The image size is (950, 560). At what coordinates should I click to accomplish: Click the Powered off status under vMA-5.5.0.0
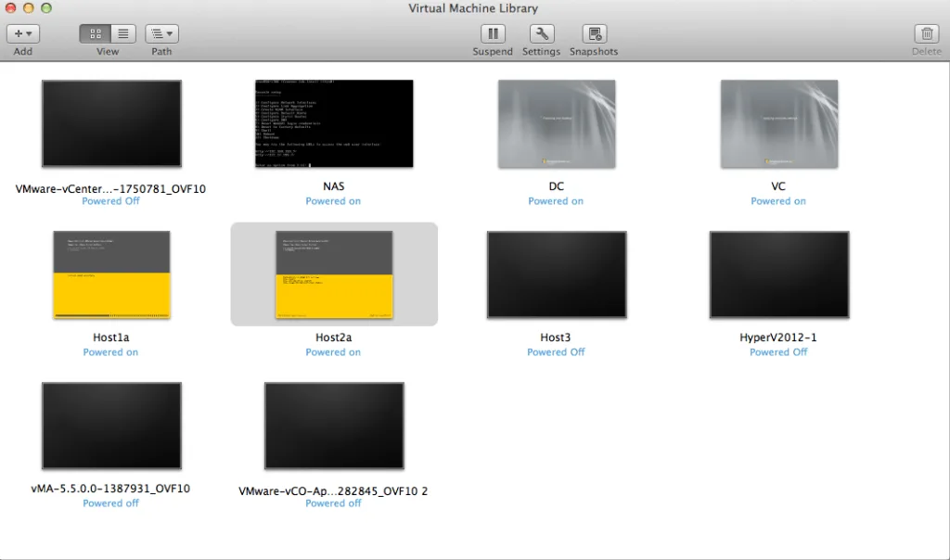pyautogui.click(x=110, y=503)
